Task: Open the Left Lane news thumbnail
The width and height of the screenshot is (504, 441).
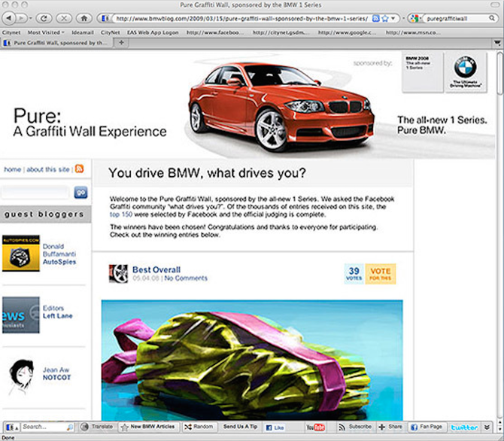Action: click(21, 315)
